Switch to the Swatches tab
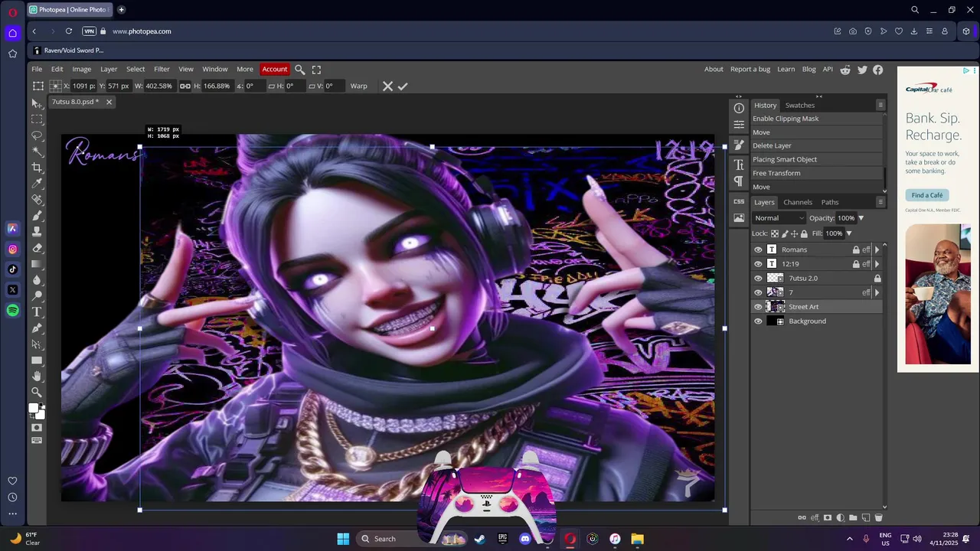The width and height of the screenshot is (980, 551). coord(800,106)
